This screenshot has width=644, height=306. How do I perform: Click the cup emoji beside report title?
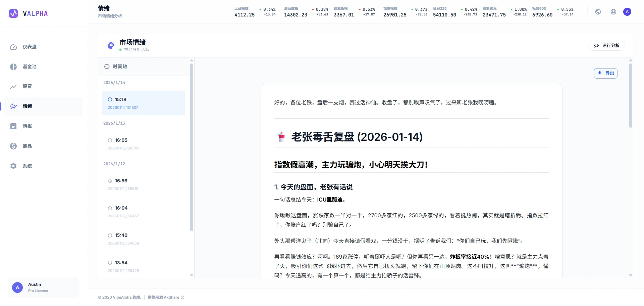click(x=281, y=137)
